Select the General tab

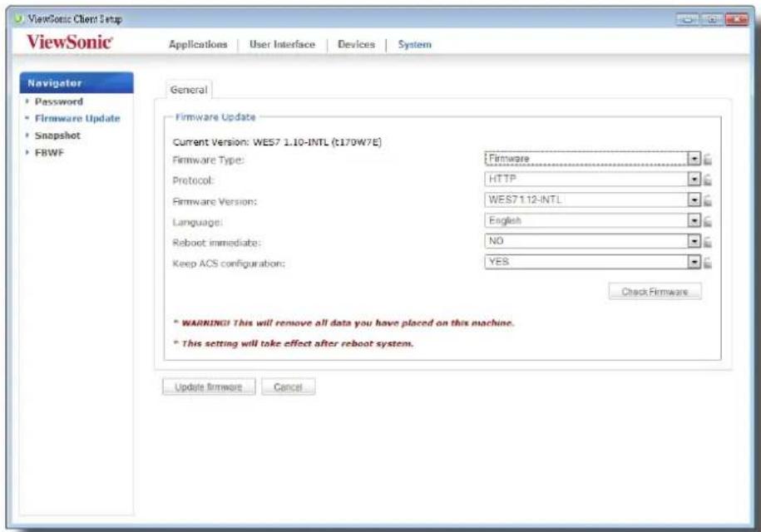[189, 90]
